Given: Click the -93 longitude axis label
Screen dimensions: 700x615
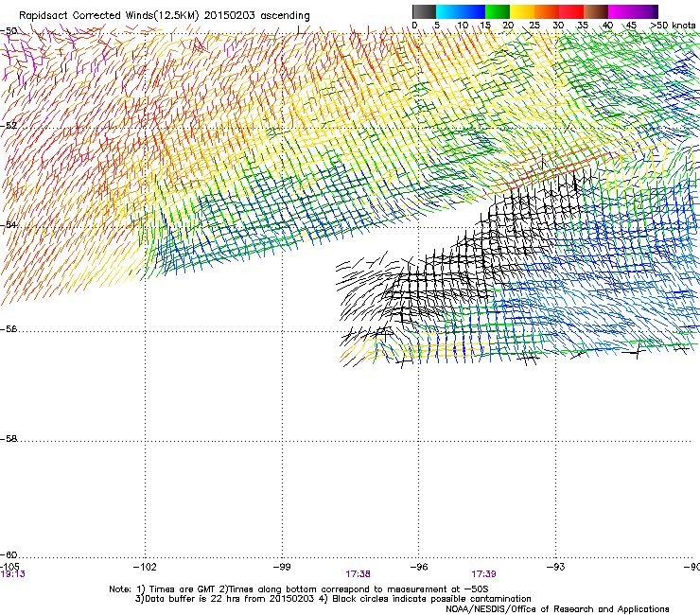Looking at the screenshot, I should tap(556, 567).
